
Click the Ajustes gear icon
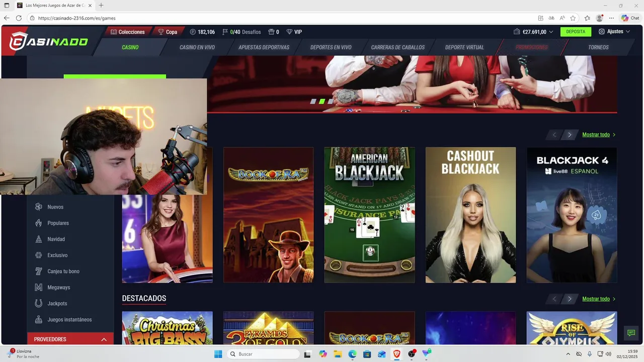pos(602,31)
